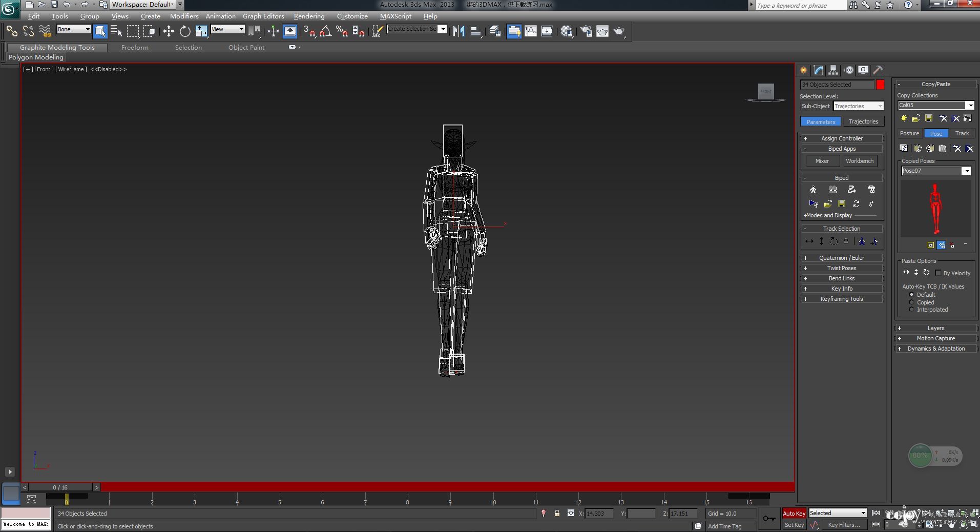Click the Mixer button

[x=822, y=161]
